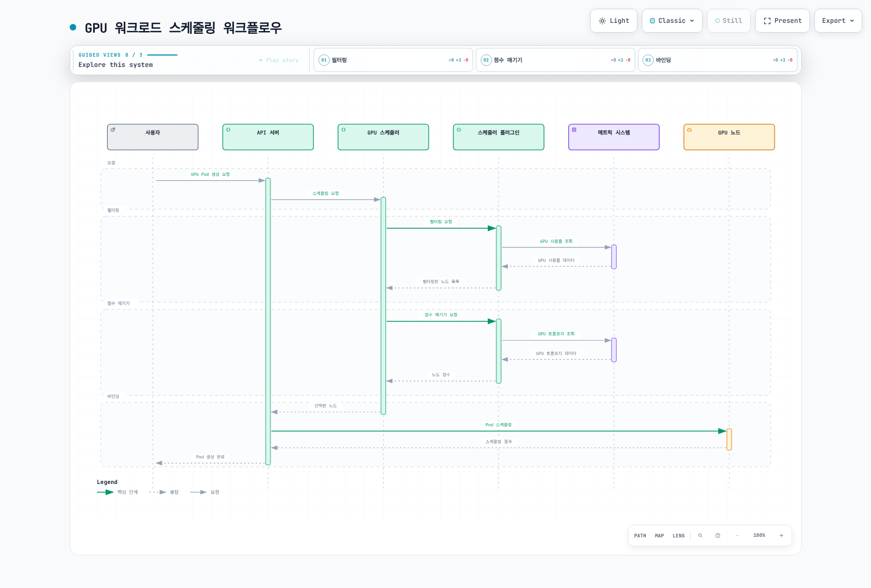The width and height of the screenshot is (871, 588).
Task: Click the Play story button
Action: [279, 60]
